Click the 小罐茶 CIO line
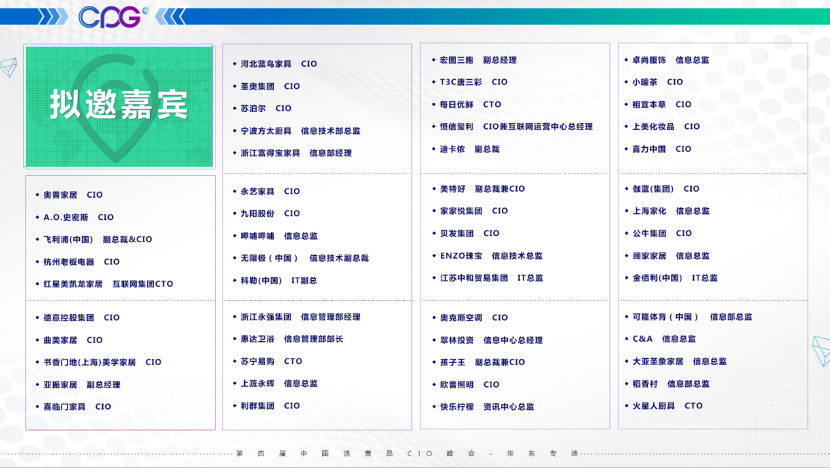The width and height of the screenshot is (830, 468). pos(657,82)
